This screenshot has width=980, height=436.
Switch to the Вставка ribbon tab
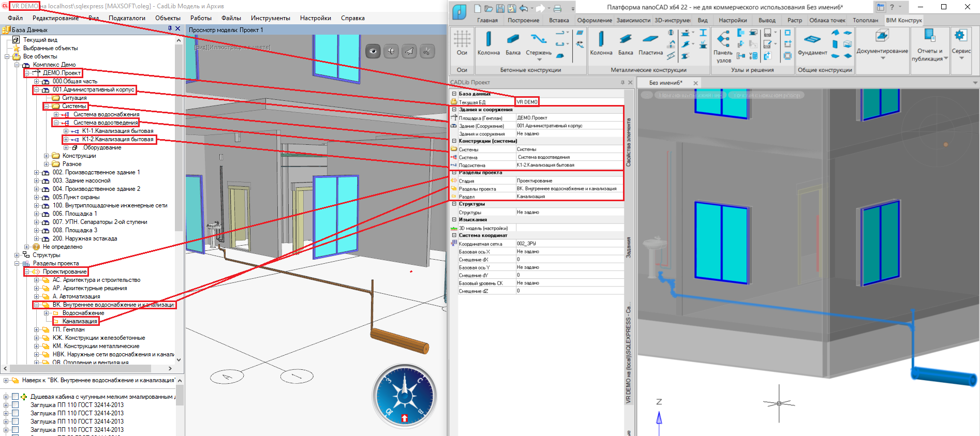click(559, 20)
